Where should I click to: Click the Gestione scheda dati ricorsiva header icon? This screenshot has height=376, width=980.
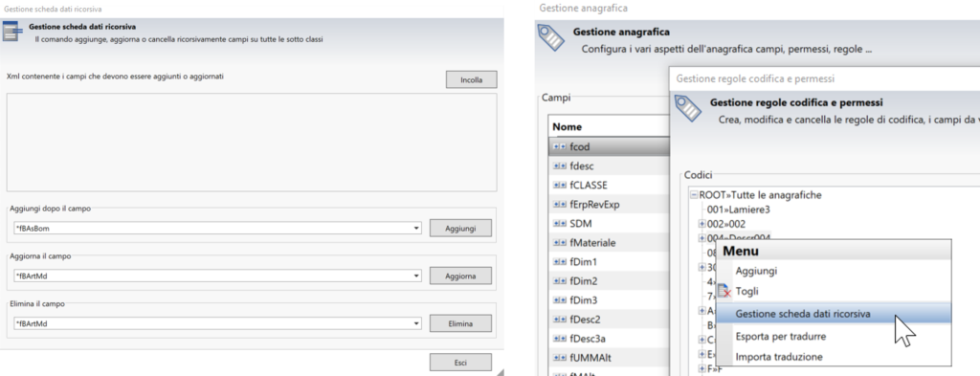(x=12, y=32)
